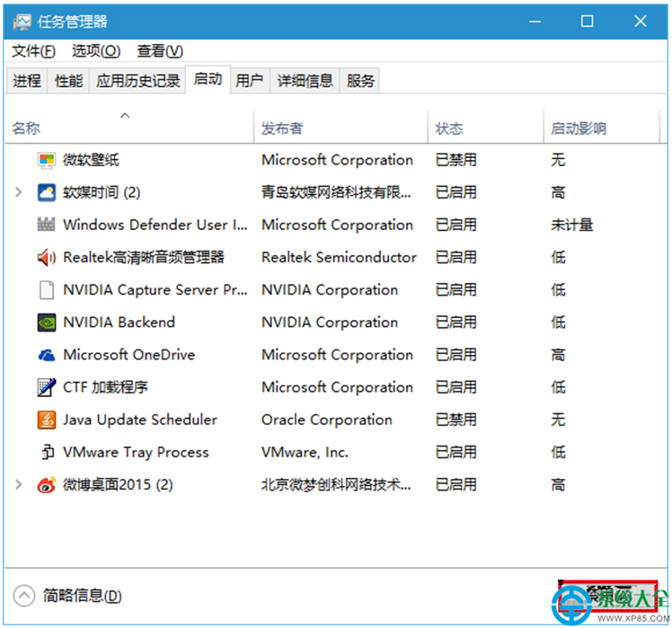This screenshot has width=672, height=628.
Task: Select the 启动 tab
Action: pyautogui.click(x=208, y=79)
